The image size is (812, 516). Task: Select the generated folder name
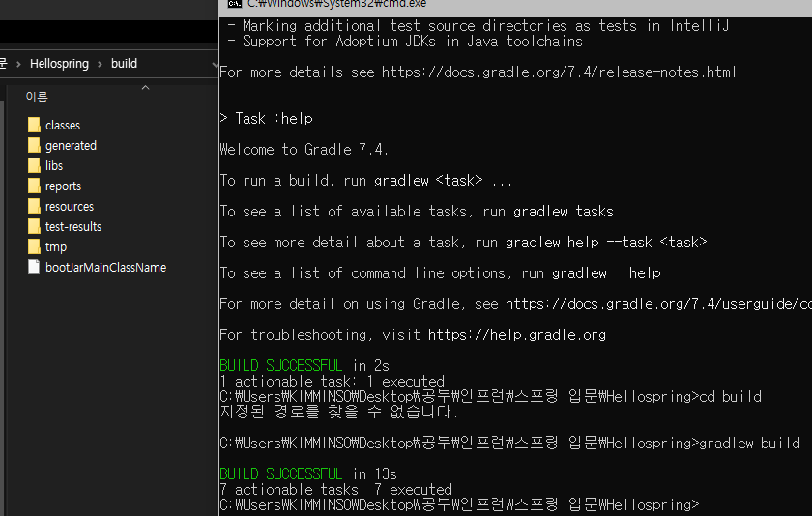coord(71,146)
